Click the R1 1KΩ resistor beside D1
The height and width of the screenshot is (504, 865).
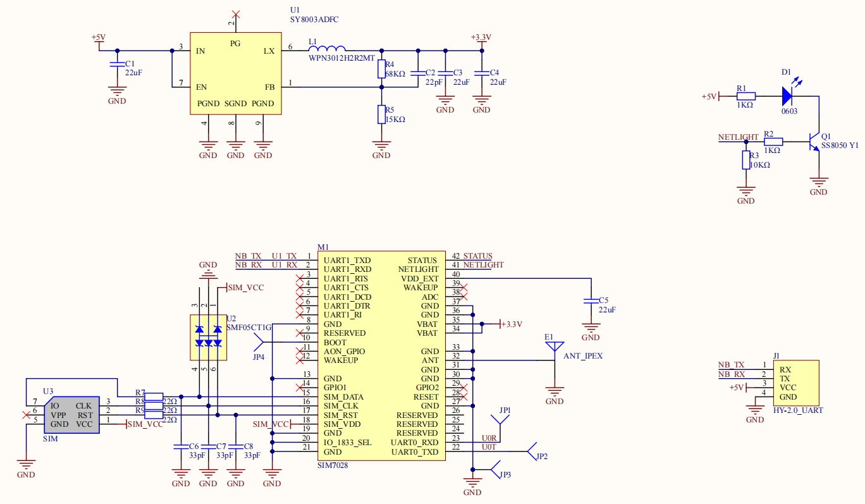click(x=746, y=96)
